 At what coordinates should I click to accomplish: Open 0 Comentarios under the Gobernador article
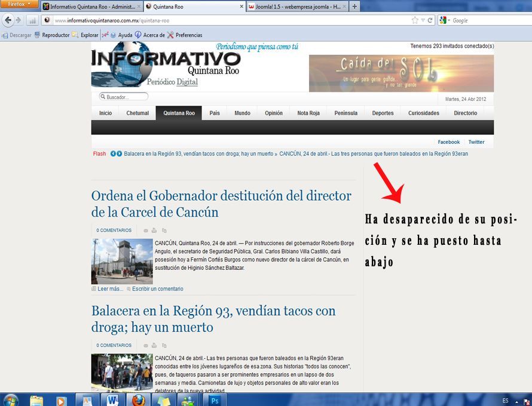pos(114,230)
